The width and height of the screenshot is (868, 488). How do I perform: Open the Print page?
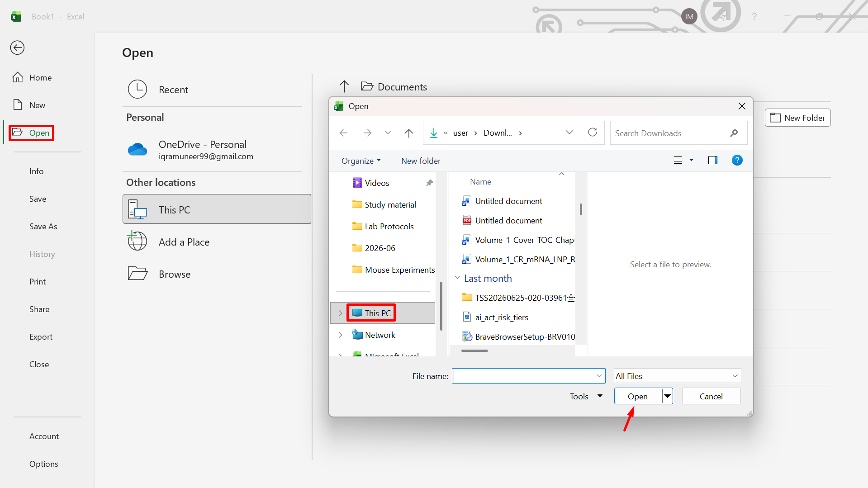[x=38, y=282]
